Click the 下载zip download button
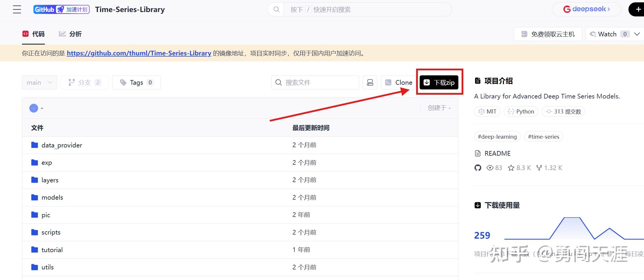The image size is (644, 280). 439,82
